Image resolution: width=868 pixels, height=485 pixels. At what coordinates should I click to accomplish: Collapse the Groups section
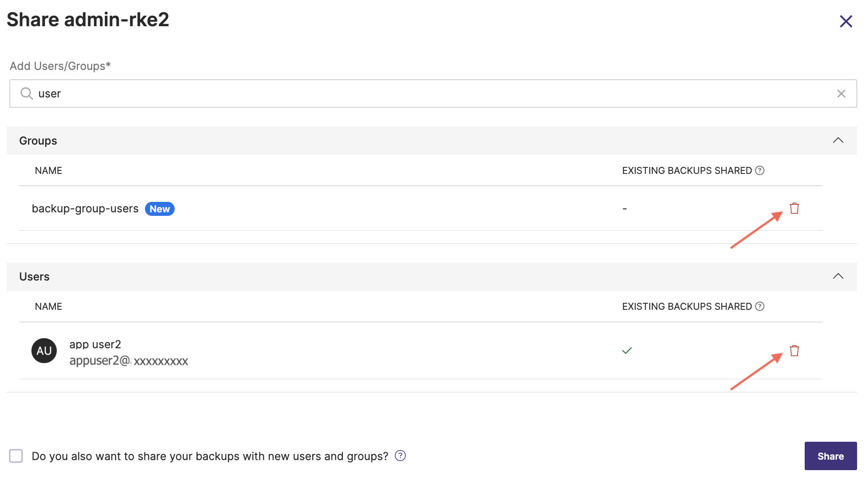click(838, 140)
